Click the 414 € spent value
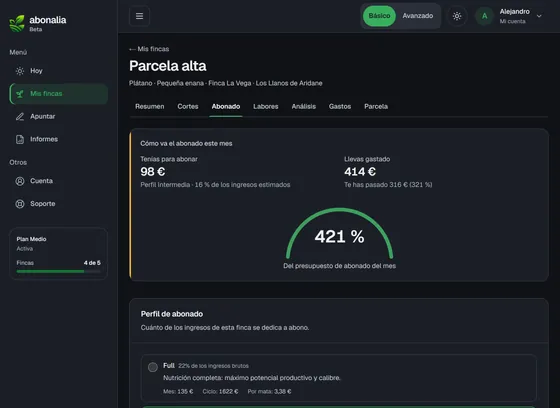The height and width of the screenshot is (408, 560). tap(360, 171)
